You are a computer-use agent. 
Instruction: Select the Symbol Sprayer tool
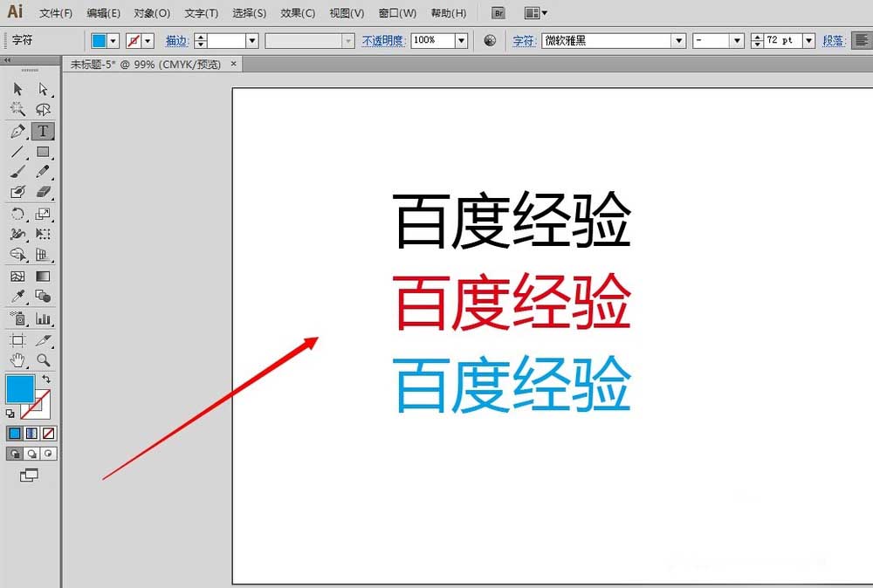tap(17, 318)
